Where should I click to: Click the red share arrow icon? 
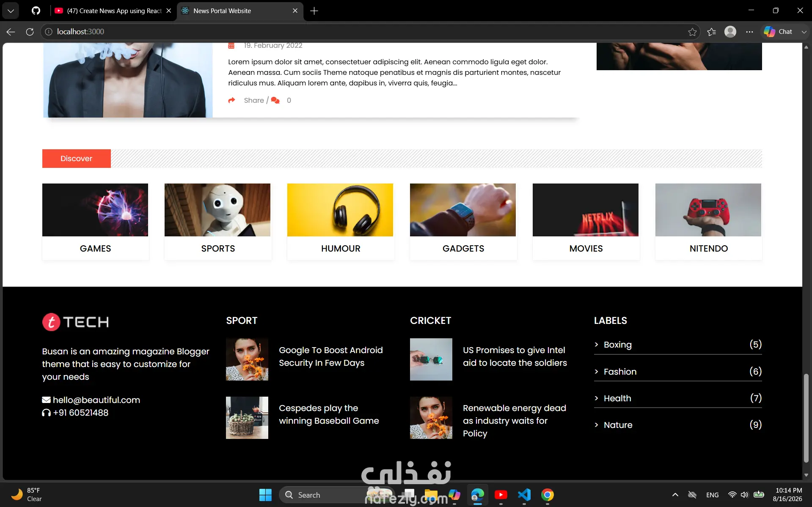coord(231,100)
